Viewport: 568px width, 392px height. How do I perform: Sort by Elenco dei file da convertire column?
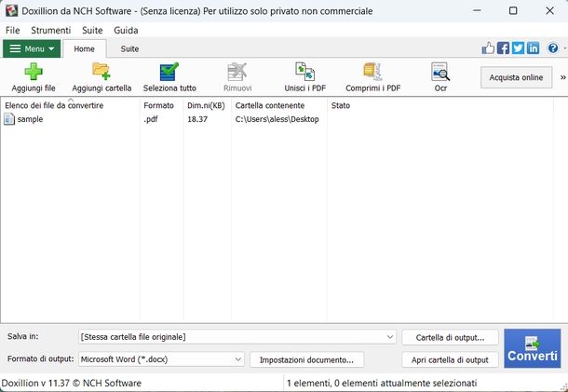pos(70,105)
